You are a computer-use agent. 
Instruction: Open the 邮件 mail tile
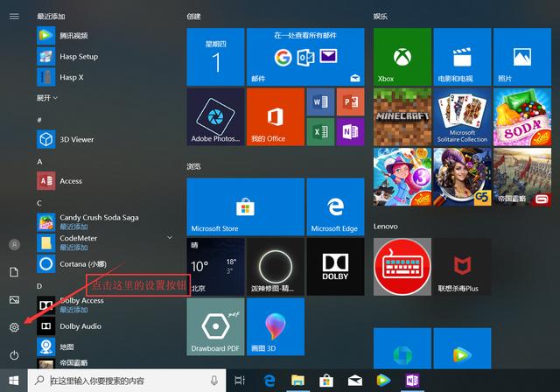[x=305, y=57]
